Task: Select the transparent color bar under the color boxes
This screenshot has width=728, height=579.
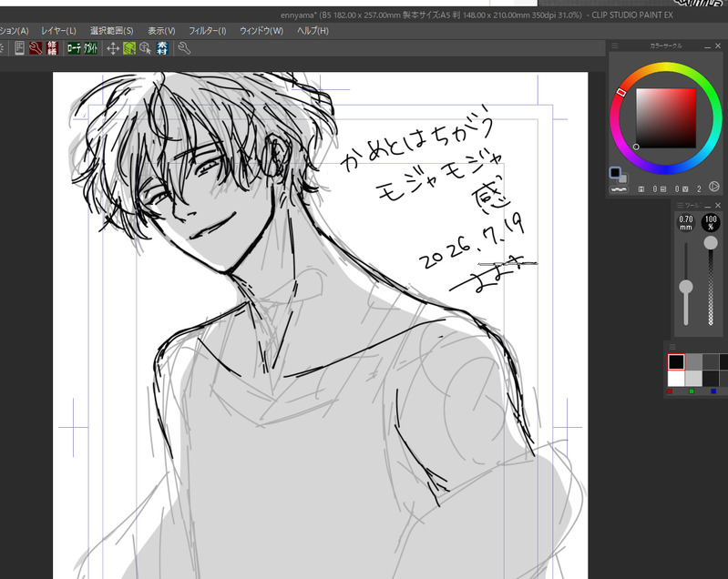Action: [x=618, y=188]
